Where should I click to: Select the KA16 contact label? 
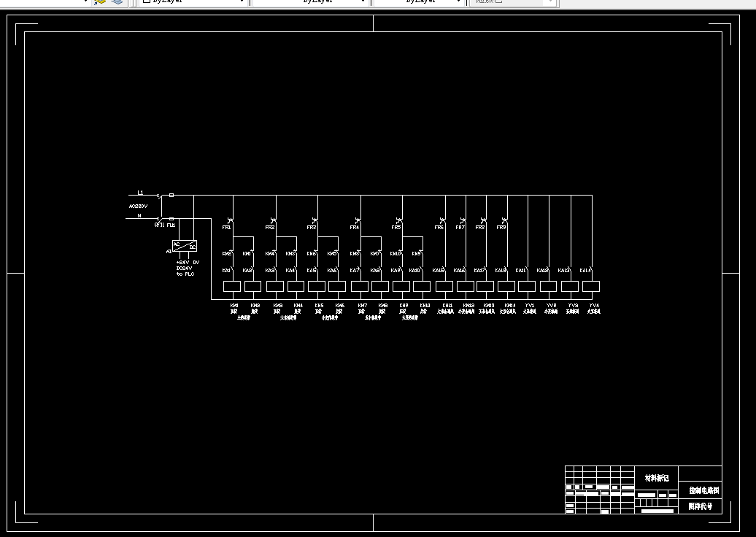coord(459,271)
